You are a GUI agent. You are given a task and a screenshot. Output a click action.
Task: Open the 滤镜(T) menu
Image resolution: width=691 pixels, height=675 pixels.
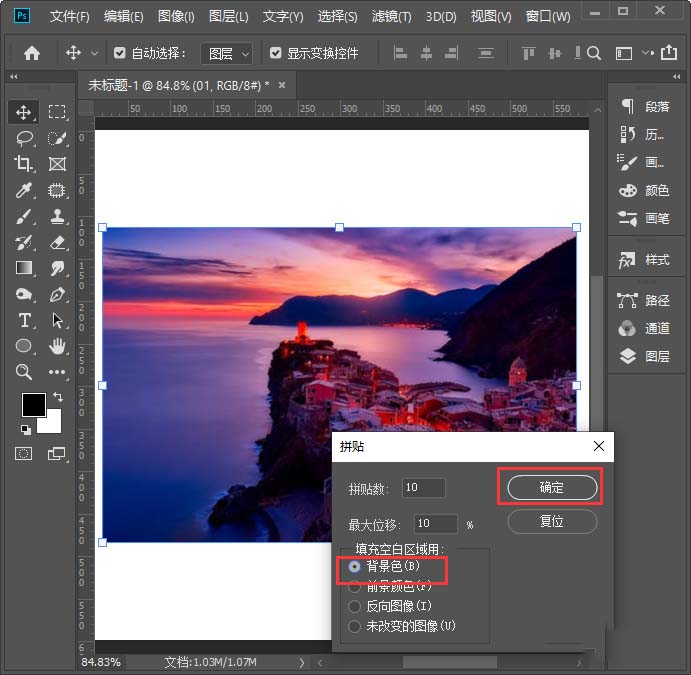click(x=391, y=17)
